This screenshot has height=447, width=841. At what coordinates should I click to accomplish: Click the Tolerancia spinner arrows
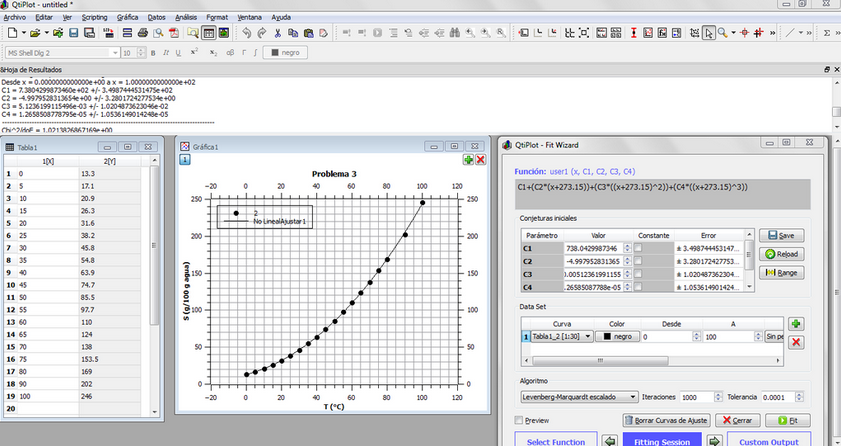799,397
